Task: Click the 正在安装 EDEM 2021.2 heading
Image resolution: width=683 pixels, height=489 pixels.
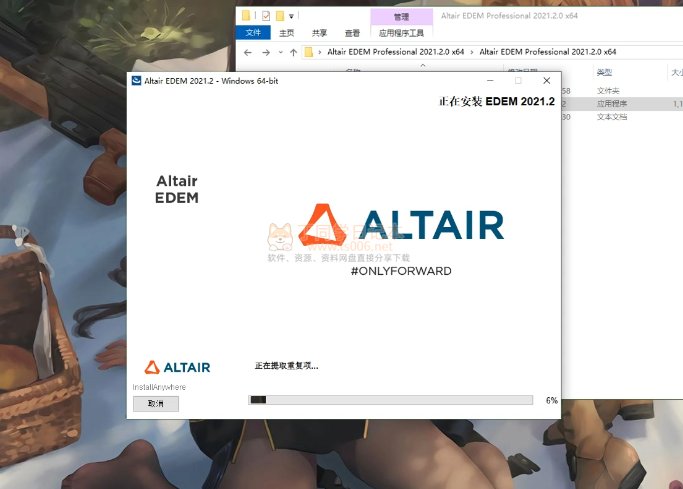Action: [497, 101]
